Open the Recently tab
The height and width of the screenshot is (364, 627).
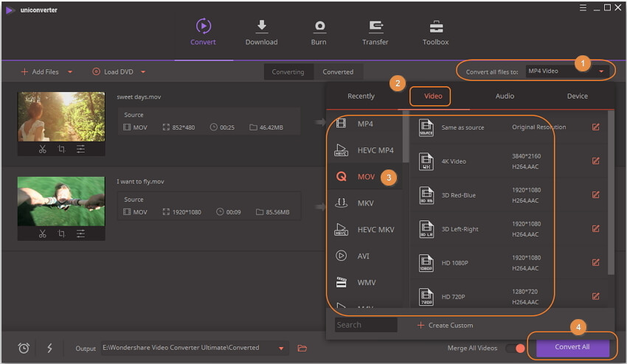tap(361, 97)
